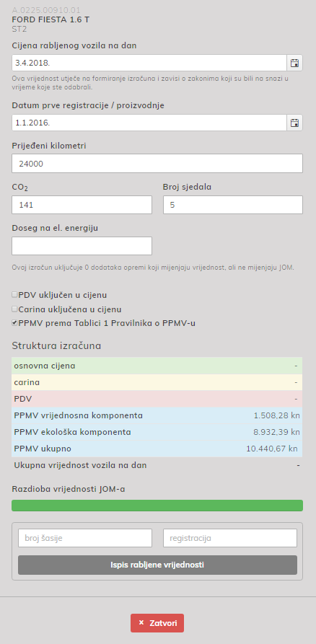
Task: Click Ispis rabljene vrijednosti button
Action: (157, 565)
